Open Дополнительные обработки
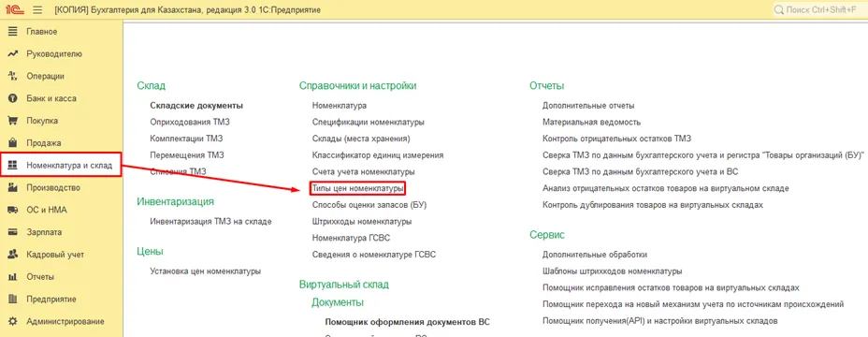The height and width of the screenshot is (337, 868). (x=595, y=255)
